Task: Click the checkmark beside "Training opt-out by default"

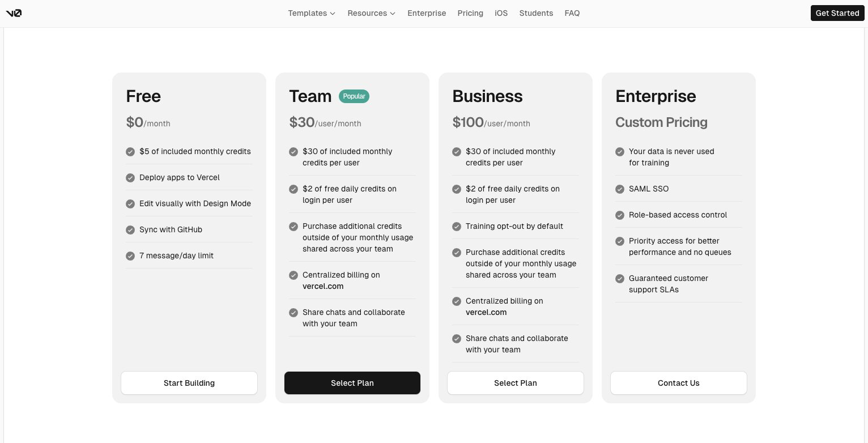Action: pyautogui.click(x=457, y=227)
